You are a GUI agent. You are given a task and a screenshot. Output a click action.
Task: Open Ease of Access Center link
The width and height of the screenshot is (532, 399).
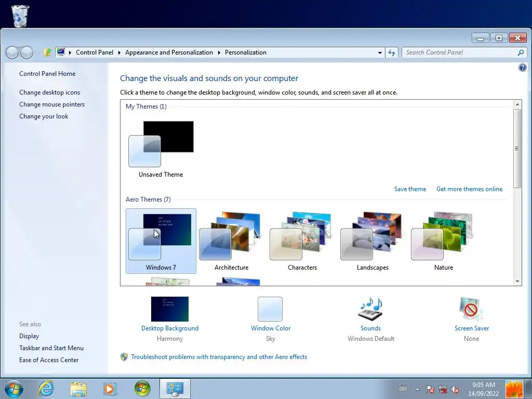click(49, 360)
